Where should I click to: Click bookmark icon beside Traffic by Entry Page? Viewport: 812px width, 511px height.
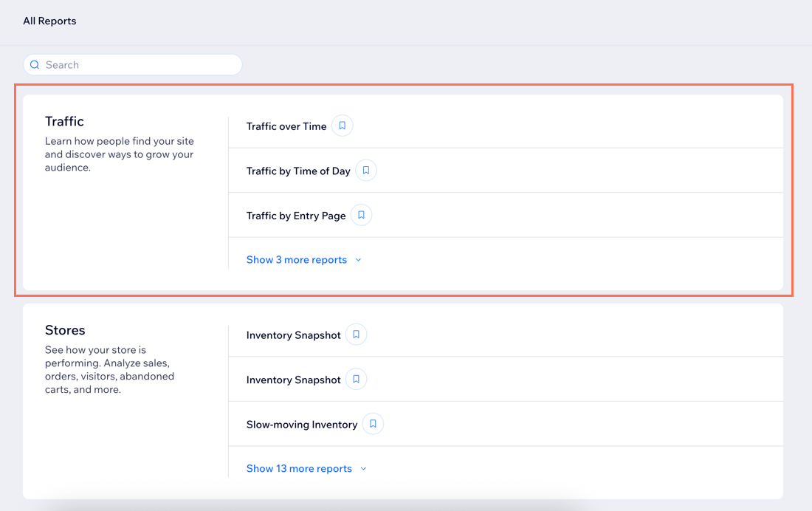tap(361, 216)
